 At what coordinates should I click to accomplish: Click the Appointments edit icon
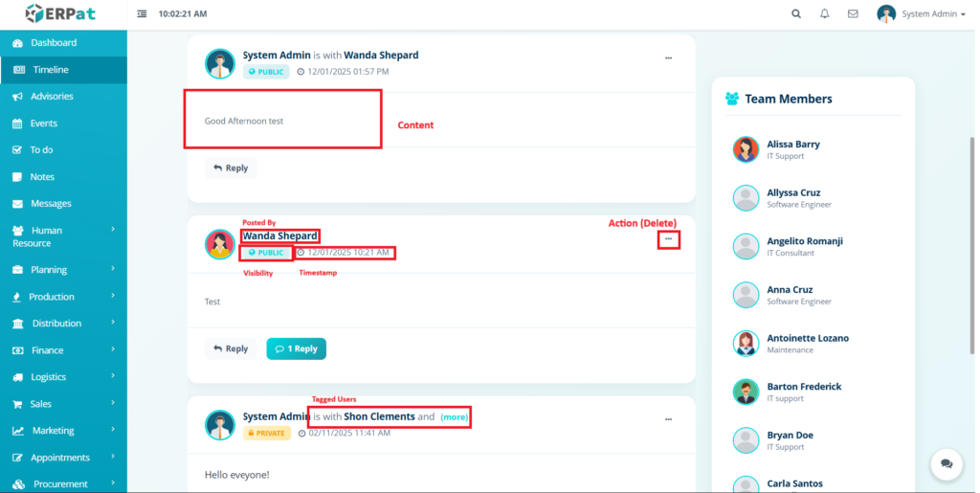(x=18, y=458)
